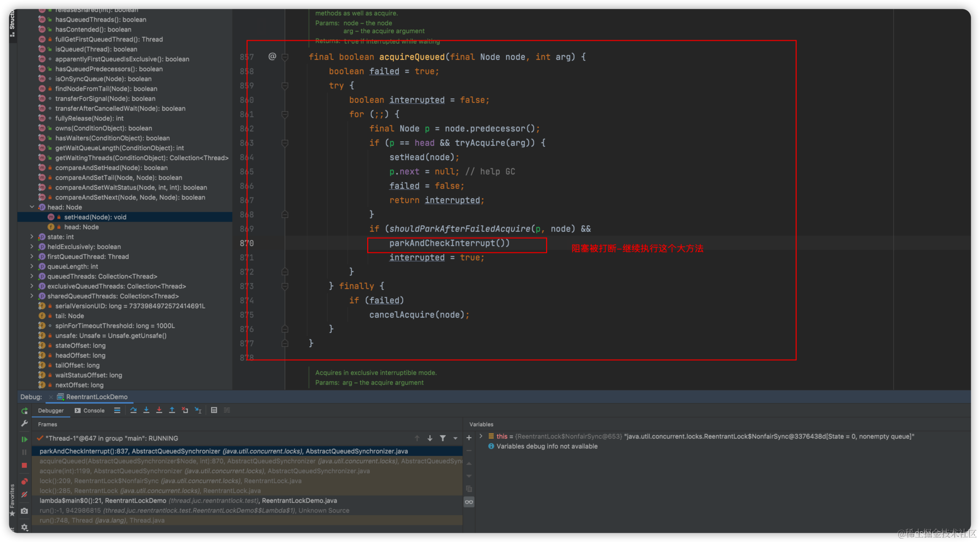This screenshot has height=542, width=980.
Task: Add new watch with plus button
Action: tap(469, 438)
